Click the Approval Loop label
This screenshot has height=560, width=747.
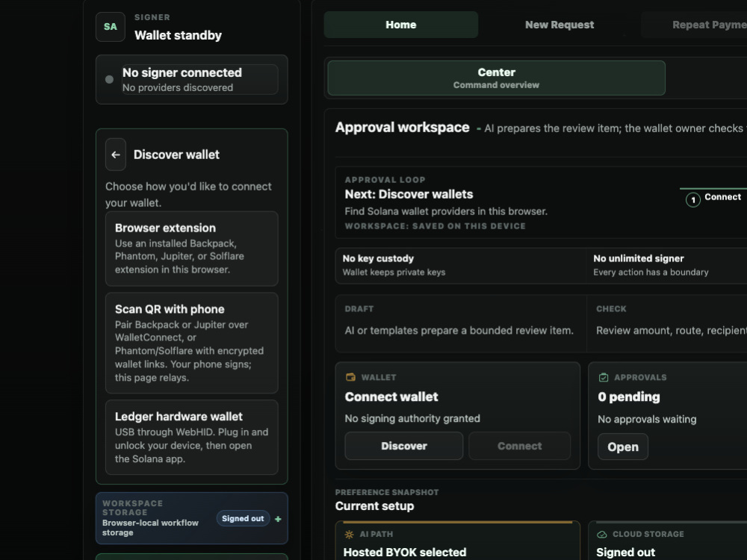pyautogui.click(x=385, y=180)
